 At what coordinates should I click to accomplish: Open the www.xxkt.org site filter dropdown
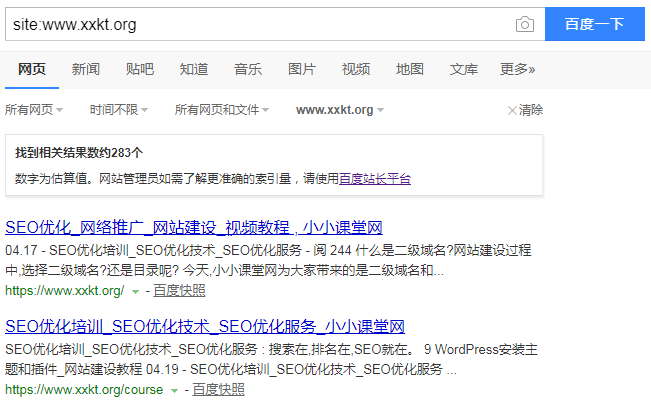(340, 110)
